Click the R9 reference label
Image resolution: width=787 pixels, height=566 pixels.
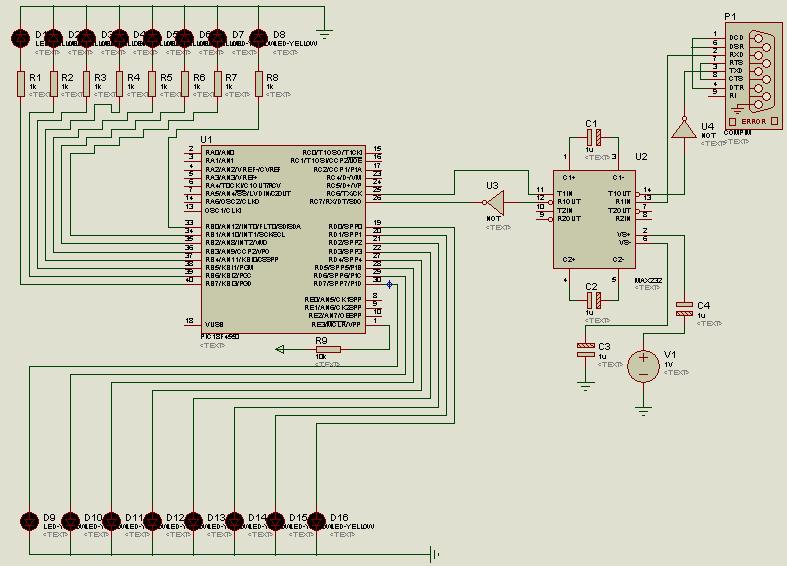point(321,340)
